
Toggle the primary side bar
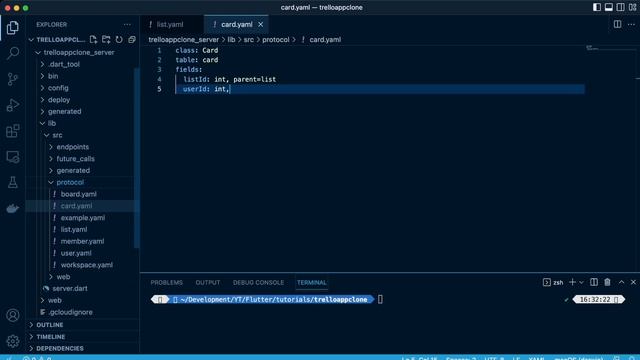tap(597, 7)
